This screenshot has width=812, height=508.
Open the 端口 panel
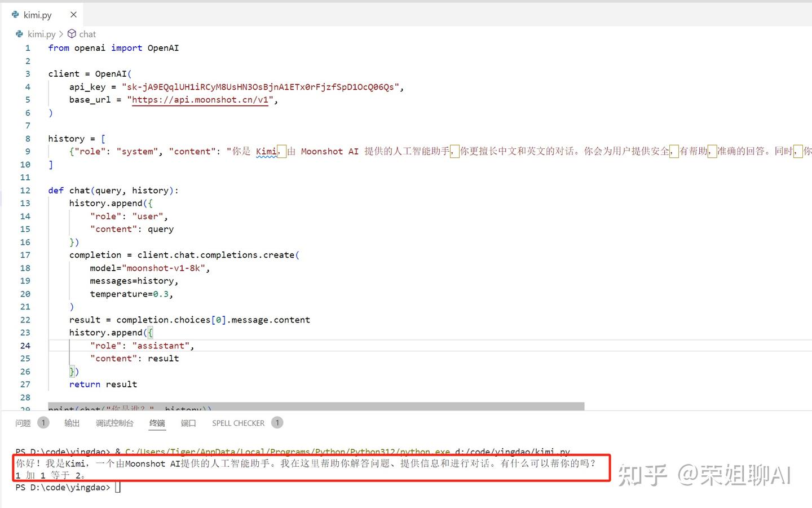point(188,422)
